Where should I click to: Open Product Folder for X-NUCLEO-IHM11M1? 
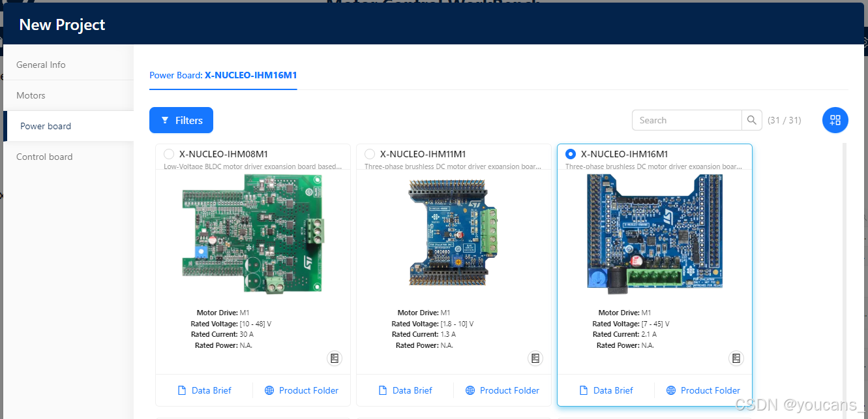(502, 390)
